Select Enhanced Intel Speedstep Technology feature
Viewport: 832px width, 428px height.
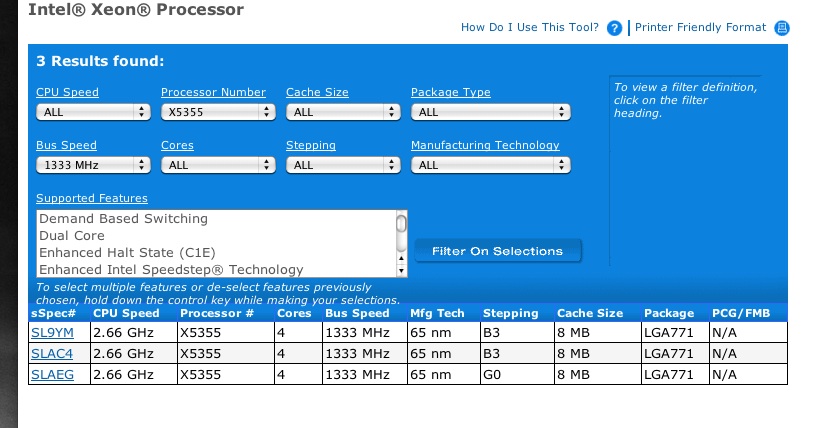pyautogui.click(x=171, y=269)
